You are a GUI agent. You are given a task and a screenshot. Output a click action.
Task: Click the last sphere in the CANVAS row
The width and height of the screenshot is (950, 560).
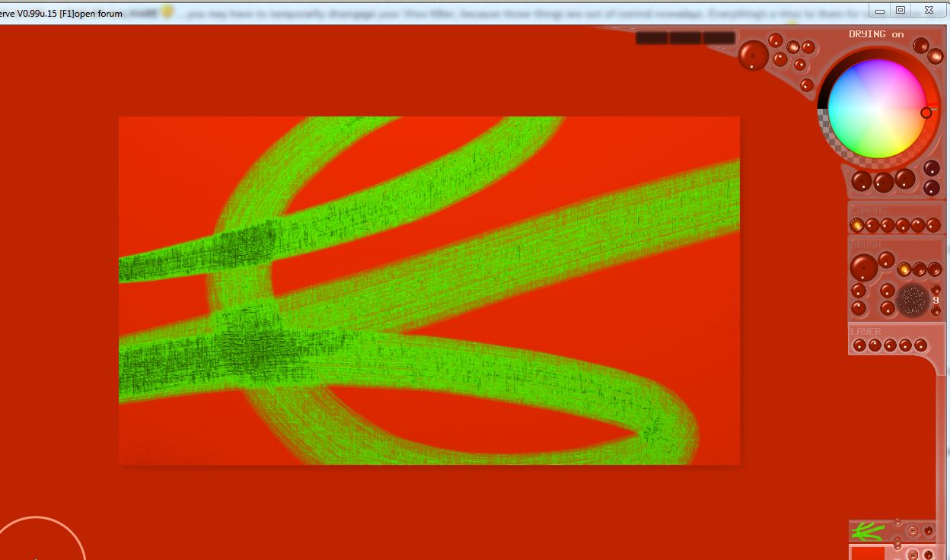933,225
